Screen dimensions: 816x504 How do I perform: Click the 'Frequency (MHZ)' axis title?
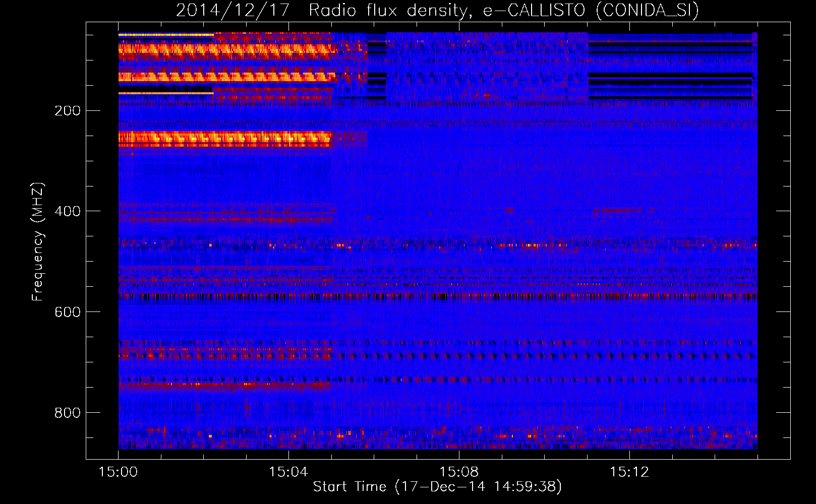[x=38, y=241]
